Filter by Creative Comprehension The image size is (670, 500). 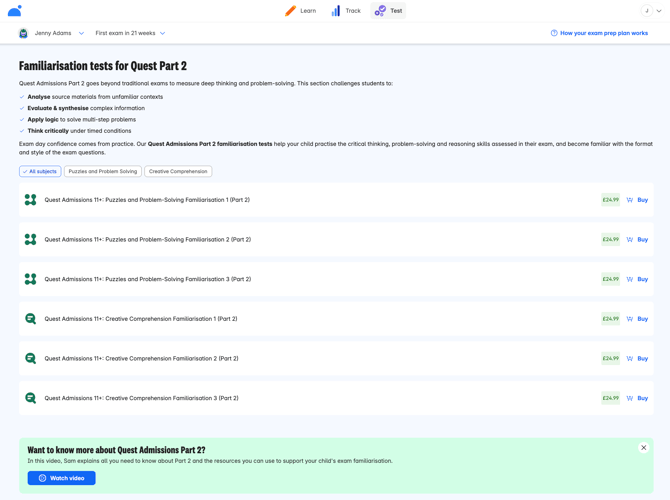tap(178, 171)
